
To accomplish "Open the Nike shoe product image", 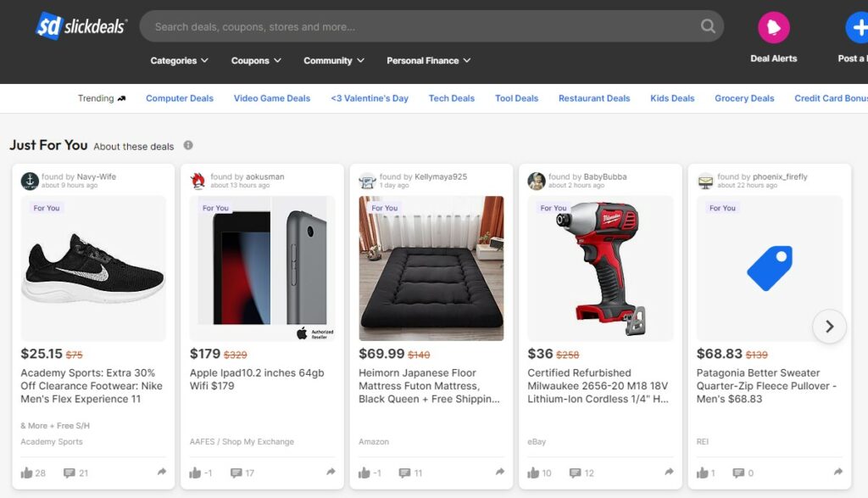I will [x=93, y=268].
